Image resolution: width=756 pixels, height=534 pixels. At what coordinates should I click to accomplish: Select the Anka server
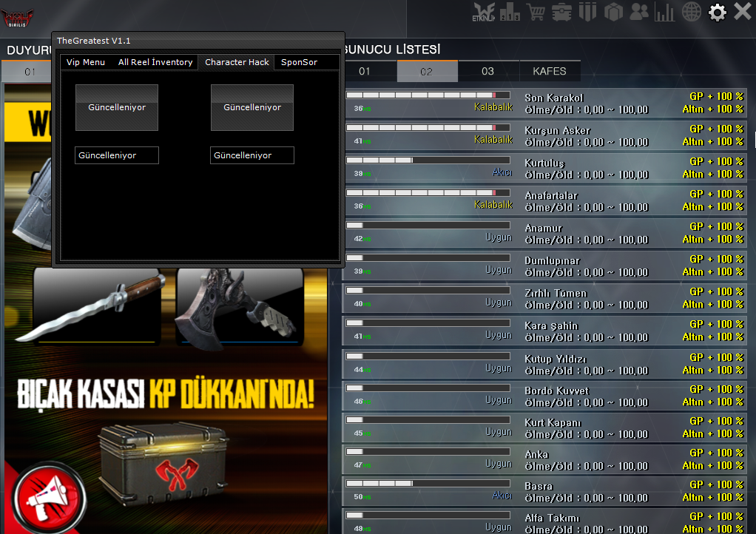(x=545, y=460)
